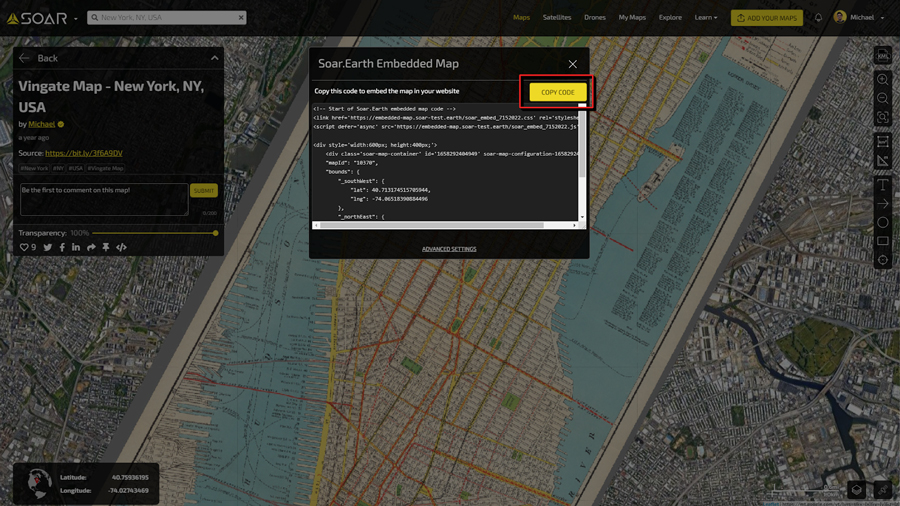Click Add Your Maps button
Viewport: 900px width, 506px height.
(x=766, y=18)
